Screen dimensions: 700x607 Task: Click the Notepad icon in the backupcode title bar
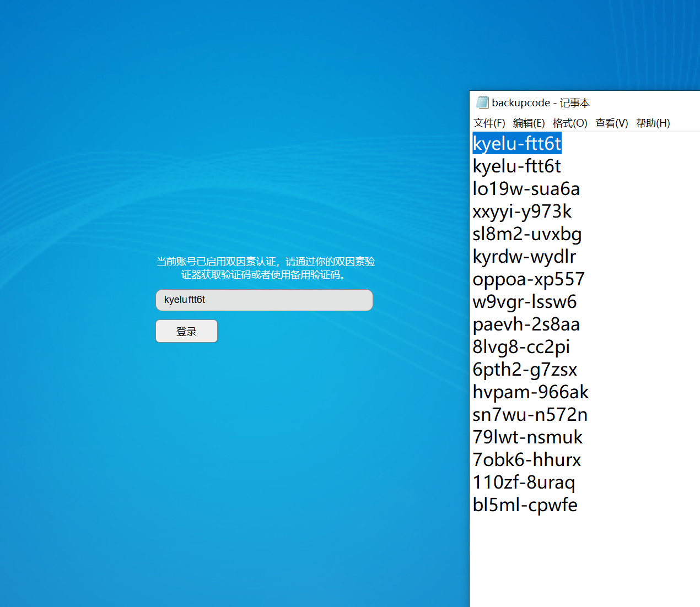482,102
